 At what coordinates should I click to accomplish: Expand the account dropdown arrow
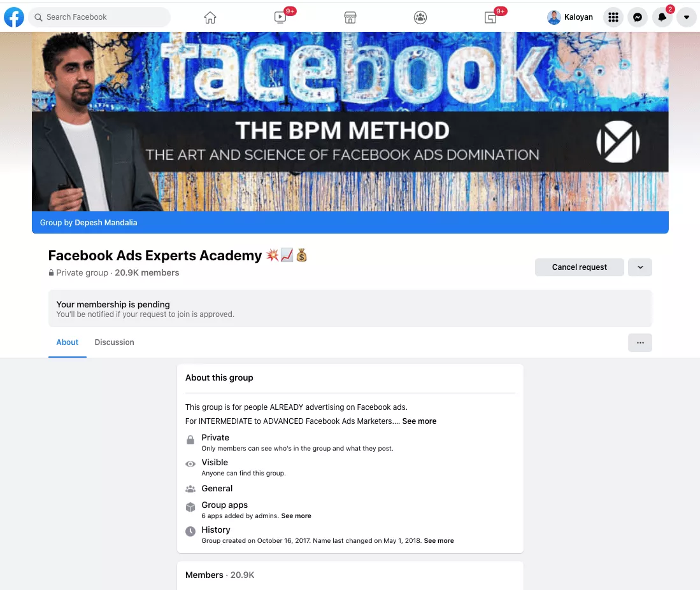tap(687, 17)
